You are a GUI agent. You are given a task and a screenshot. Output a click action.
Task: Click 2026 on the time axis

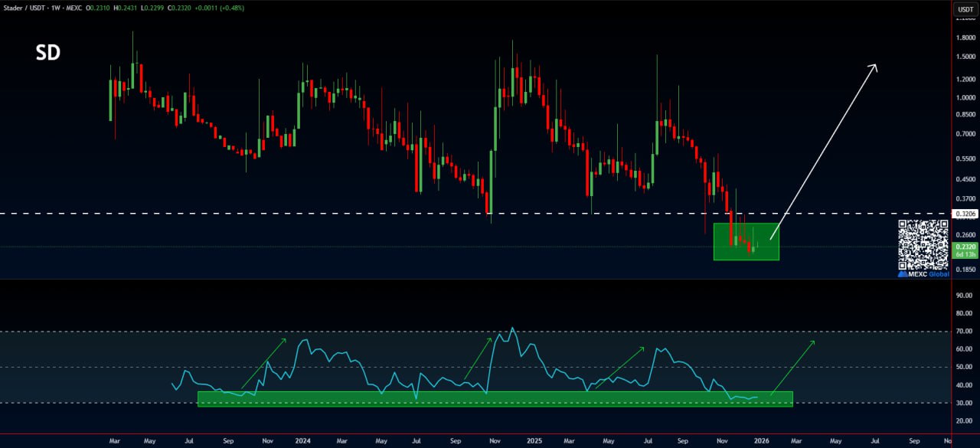tap(761, 441)
